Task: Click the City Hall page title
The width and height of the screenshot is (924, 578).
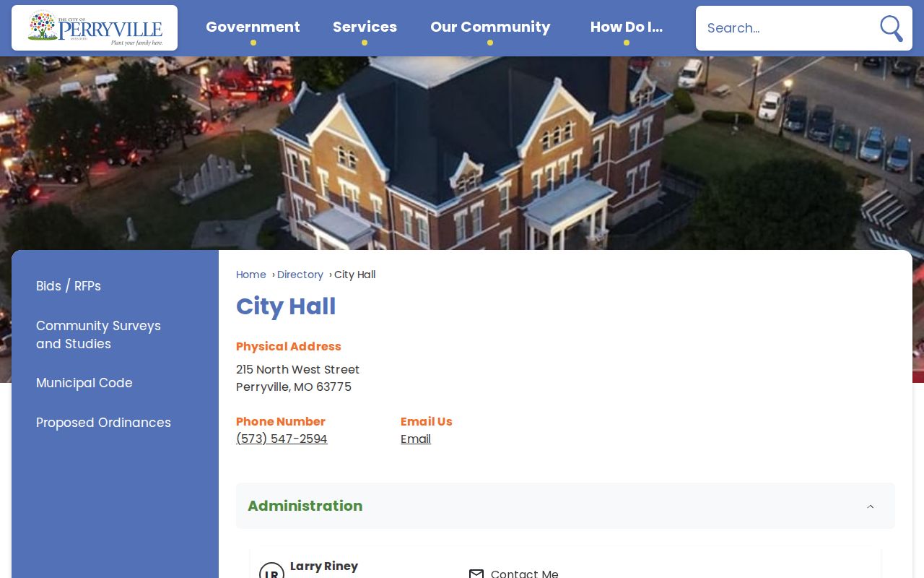Action: pos(286,306)
